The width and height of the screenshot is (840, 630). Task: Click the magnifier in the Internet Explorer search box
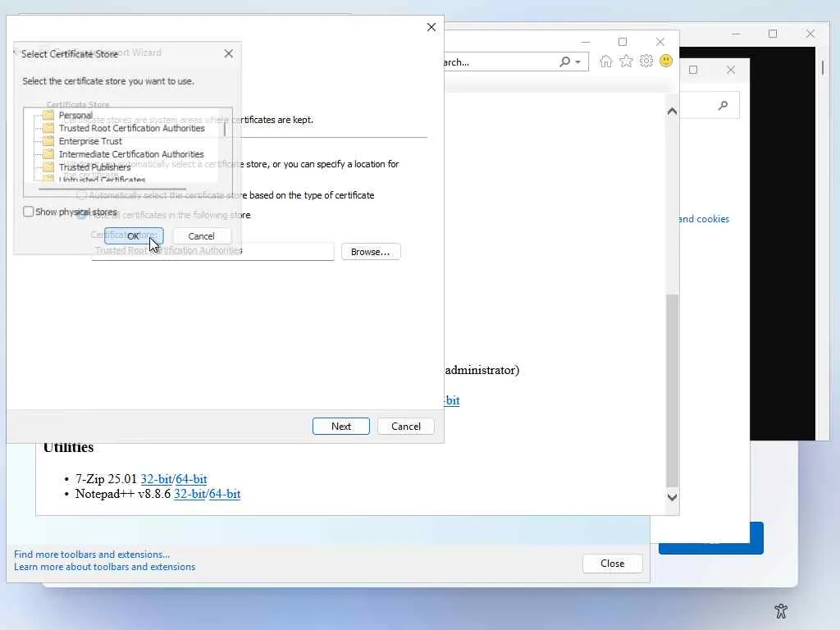pyautogui.click(x=564, y=62)
